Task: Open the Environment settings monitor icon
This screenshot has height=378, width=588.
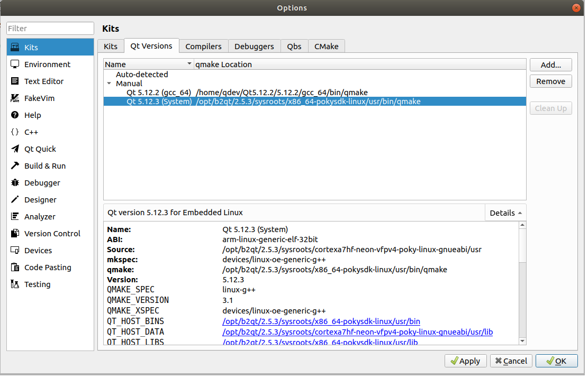Action: click(15, 64)
